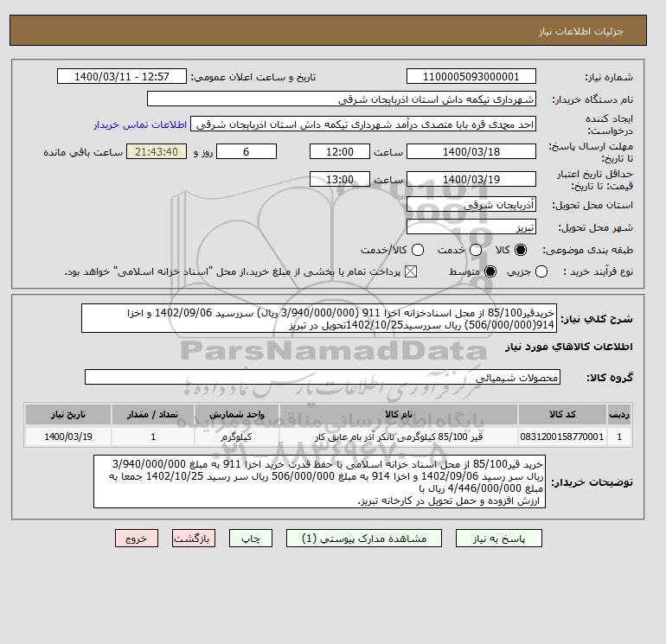The image size is (666, 644).
Task: Click the خروج exit button
Action: (x=137, y=539)
